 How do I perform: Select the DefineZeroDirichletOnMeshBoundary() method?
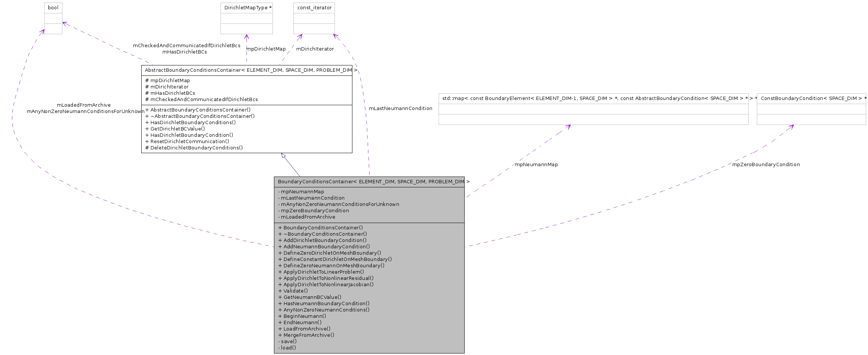coord(330,253)
